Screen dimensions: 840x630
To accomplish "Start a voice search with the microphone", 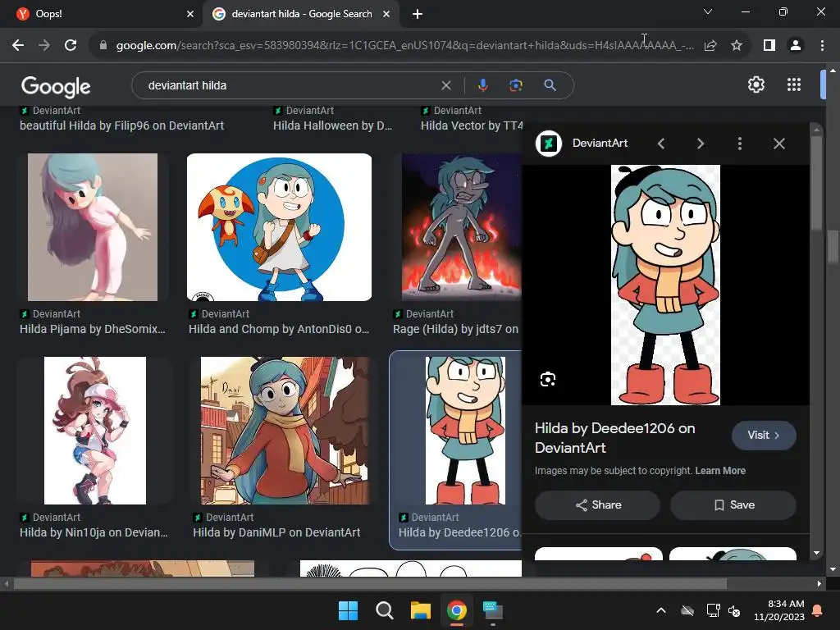I will pos(482,85).
